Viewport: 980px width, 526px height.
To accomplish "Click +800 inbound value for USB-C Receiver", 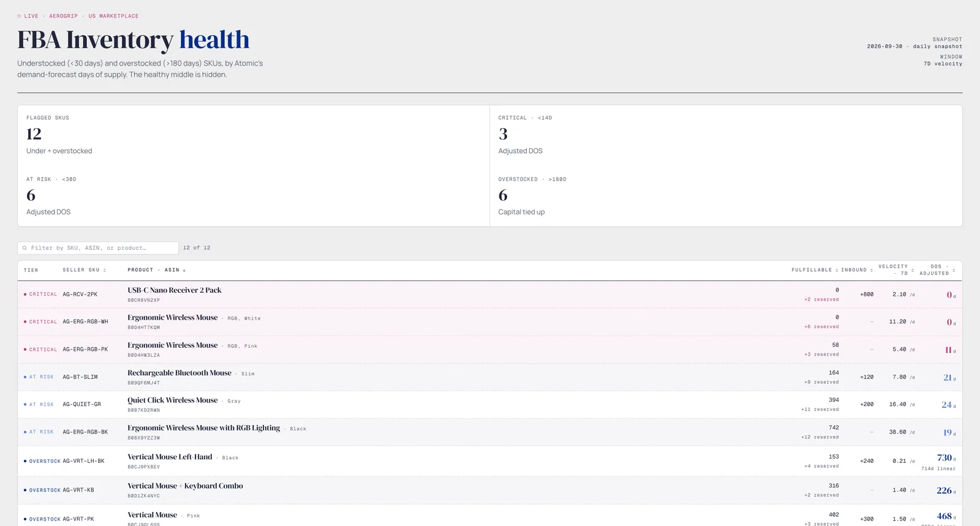I will 867,295.
